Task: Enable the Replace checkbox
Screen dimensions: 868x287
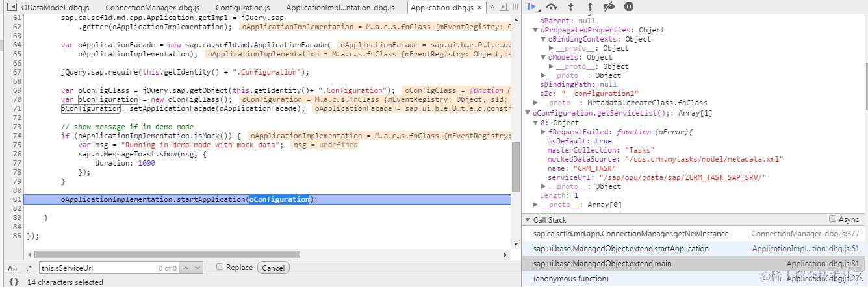Action: [x=220, y=267]
